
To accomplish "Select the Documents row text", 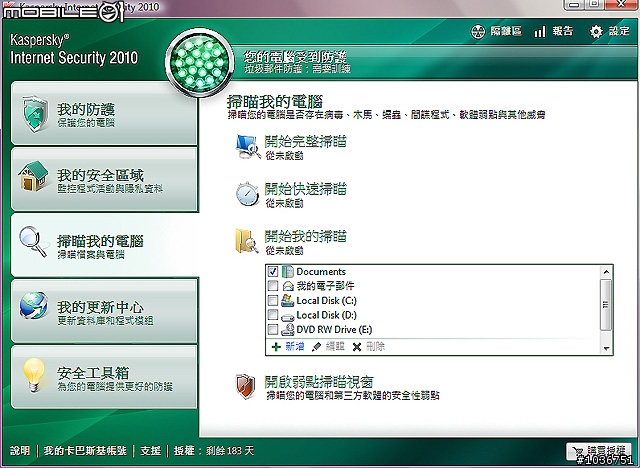I will (x=321, y=271).
